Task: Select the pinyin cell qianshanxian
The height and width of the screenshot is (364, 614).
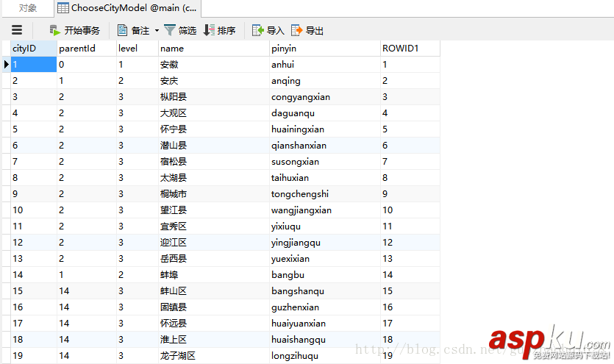Action: click(325, 145)
